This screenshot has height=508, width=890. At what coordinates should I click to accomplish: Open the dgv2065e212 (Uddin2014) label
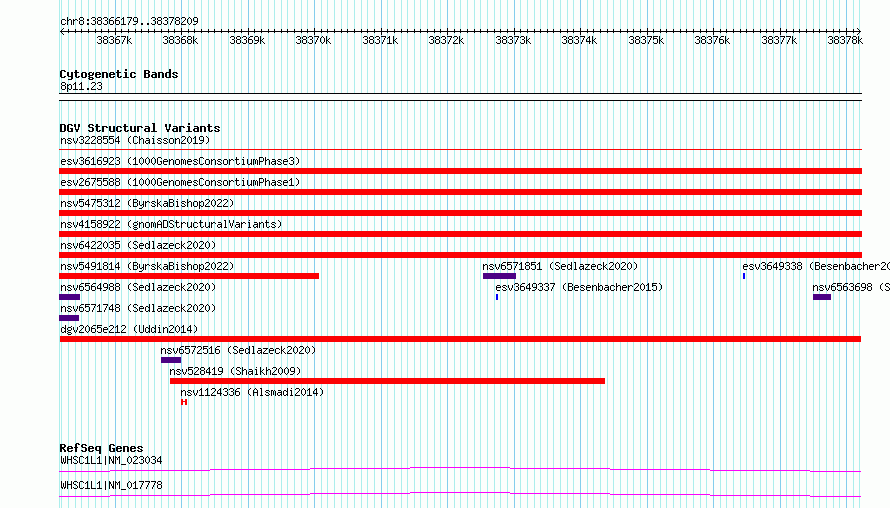(129, 329)
